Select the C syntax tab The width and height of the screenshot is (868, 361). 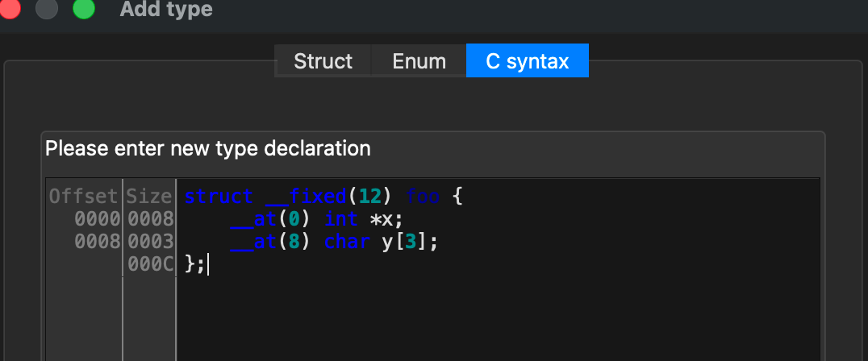pyautogui.click(x=527, y=61)
